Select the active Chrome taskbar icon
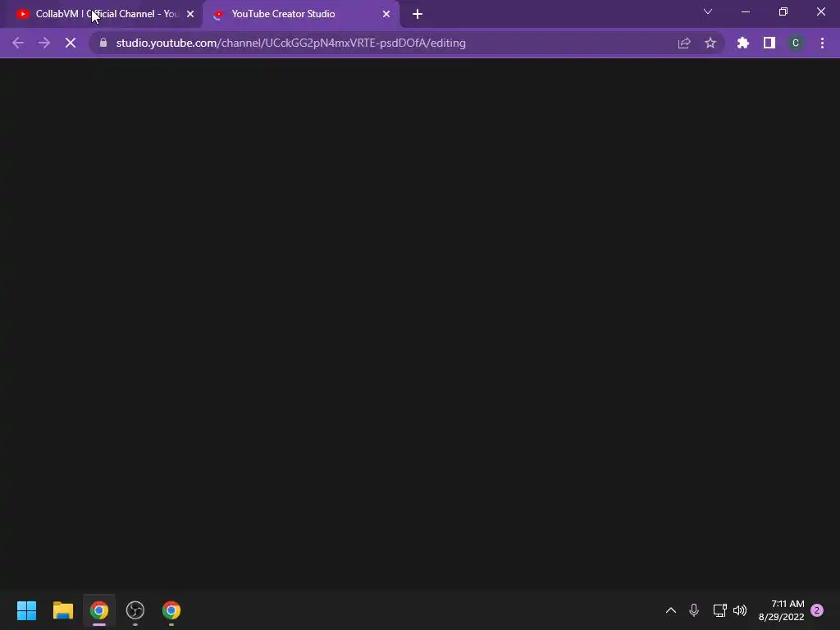This screenshot has width=840, height=630. [x=99, y=610]
